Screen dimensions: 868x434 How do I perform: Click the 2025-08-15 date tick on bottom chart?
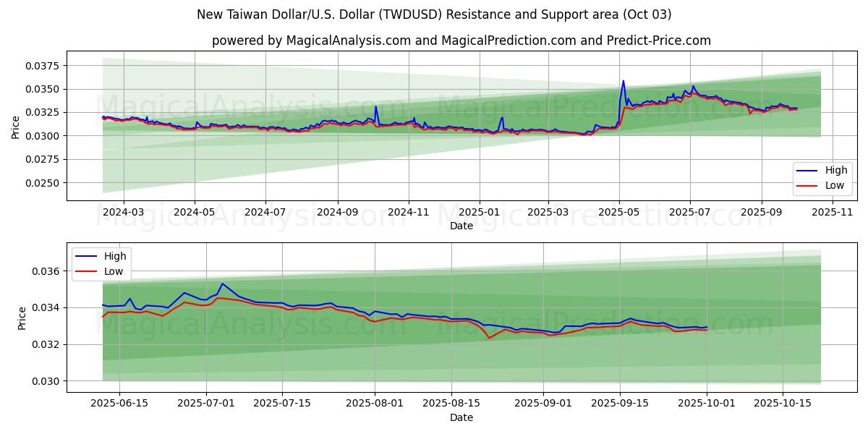click(x=446, y=403)
